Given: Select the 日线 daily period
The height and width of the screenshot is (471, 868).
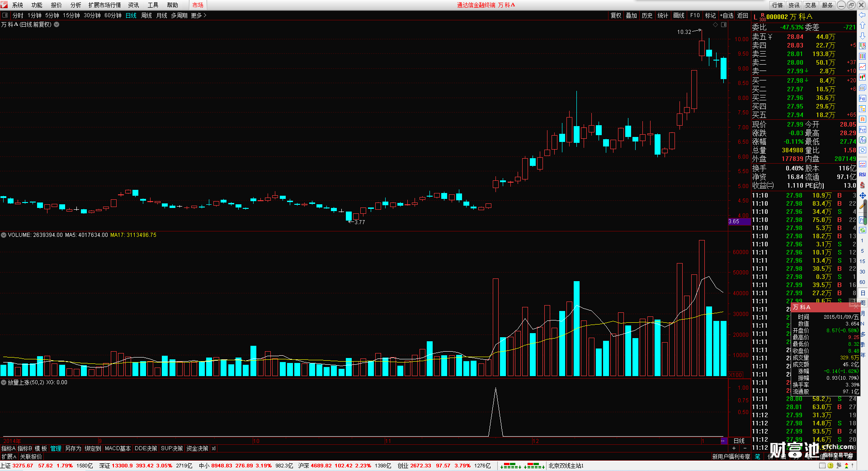Looking at the screenshot, I should (131, 15).
